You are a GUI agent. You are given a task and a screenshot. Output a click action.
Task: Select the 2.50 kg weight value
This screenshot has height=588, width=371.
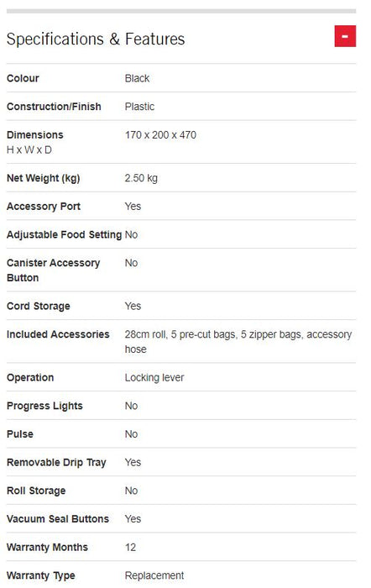tap(141, 178)
